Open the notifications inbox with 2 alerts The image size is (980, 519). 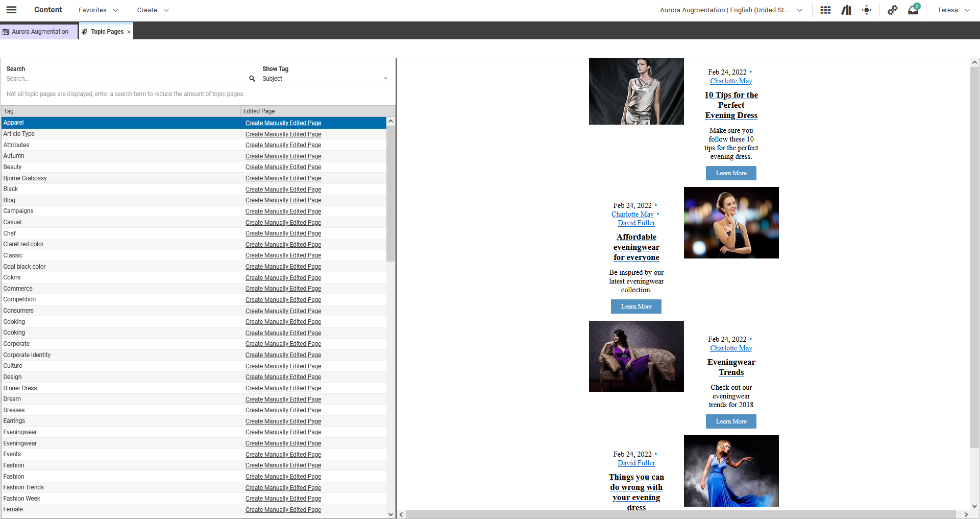(x=913, y=10)
